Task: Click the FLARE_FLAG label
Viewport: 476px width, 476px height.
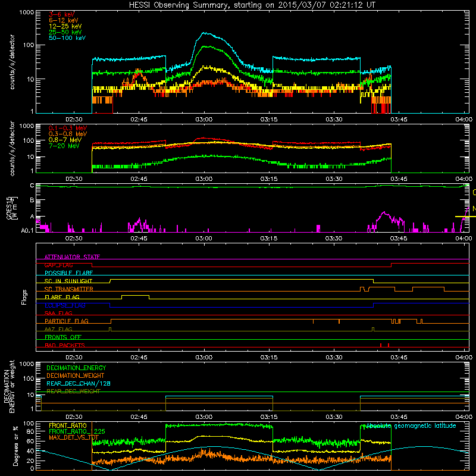Action: coord(62,297)
